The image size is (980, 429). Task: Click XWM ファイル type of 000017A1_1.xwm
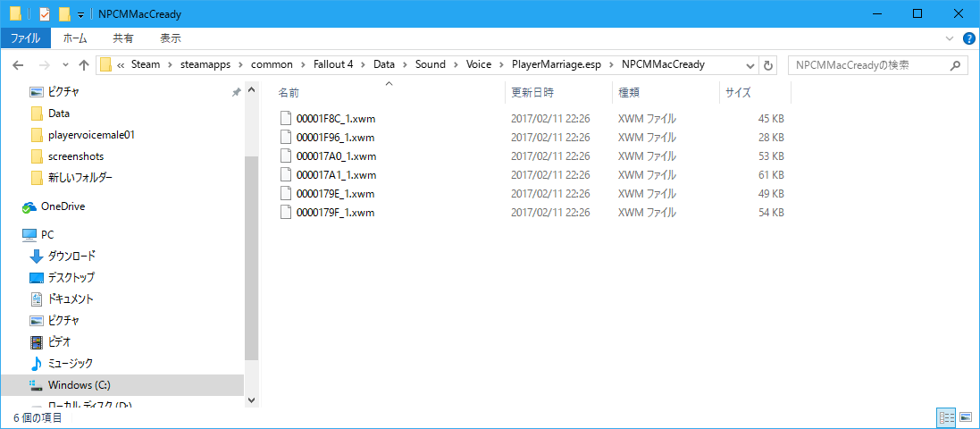[647, 174]
